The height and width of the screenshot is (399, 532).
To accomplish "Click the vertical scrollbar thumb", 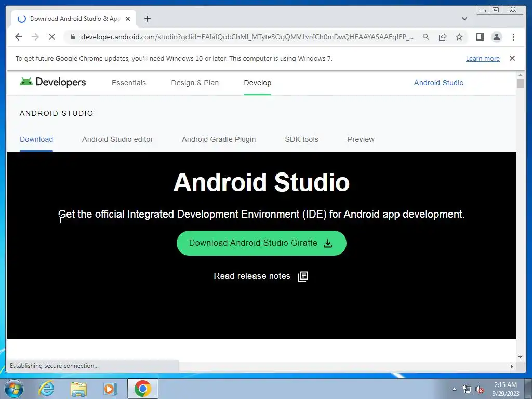I will [x=520, y=83].
